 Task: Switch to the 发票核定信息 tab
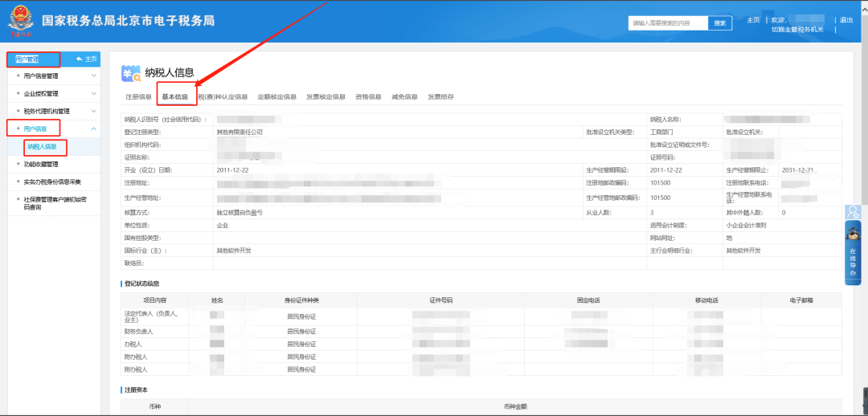pos(326,97)
